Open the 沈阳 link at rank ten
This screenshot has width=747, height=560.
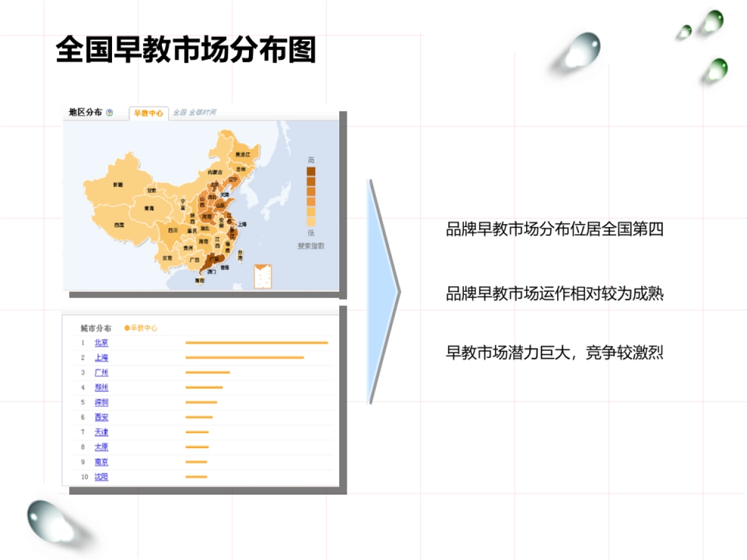pyautogui.click(x=103, y=475)
